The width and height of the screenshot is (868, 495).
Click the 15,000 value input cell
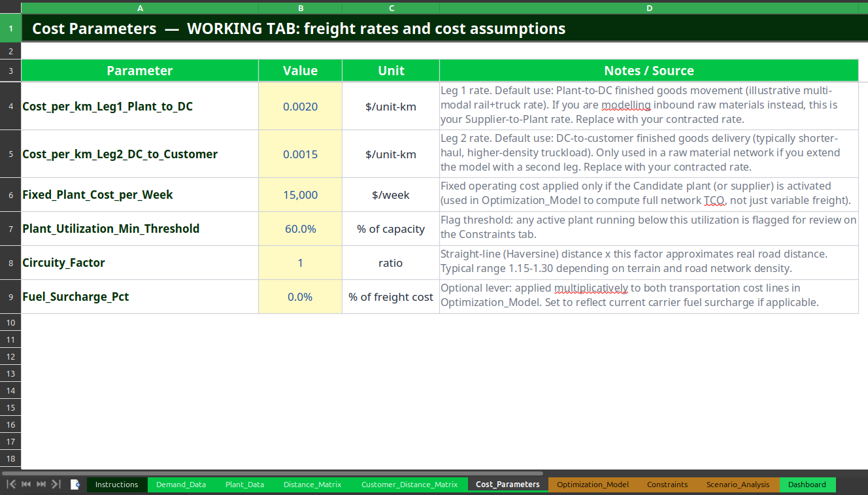(300, 195)
